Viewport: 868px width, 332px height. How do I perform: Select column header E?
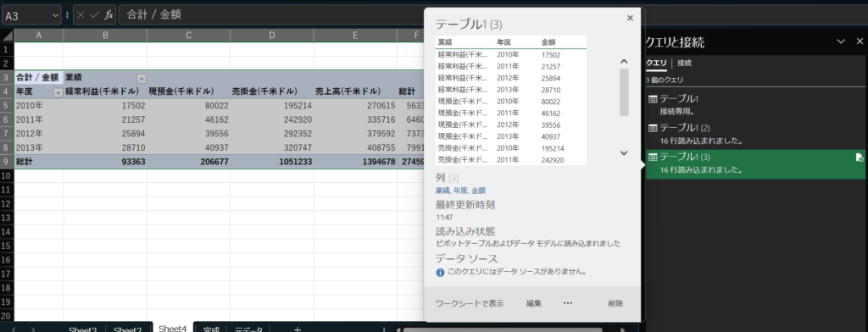pos(355,36)
